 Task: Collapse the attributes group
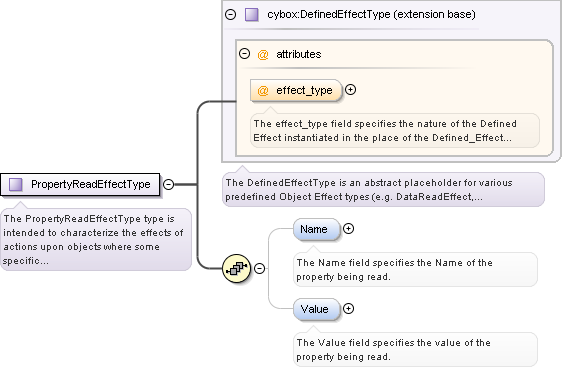coord(245,54)
